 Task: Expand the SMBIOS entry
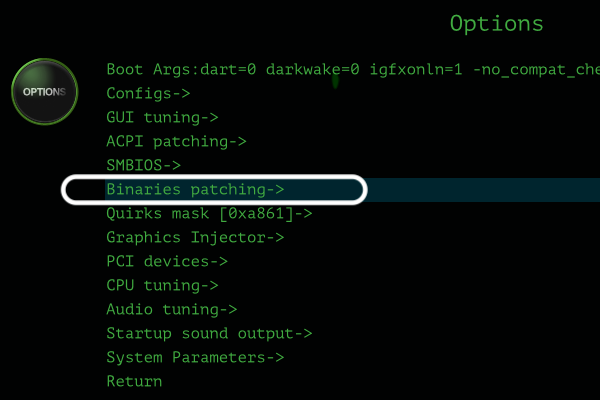[x=143, y=165]
